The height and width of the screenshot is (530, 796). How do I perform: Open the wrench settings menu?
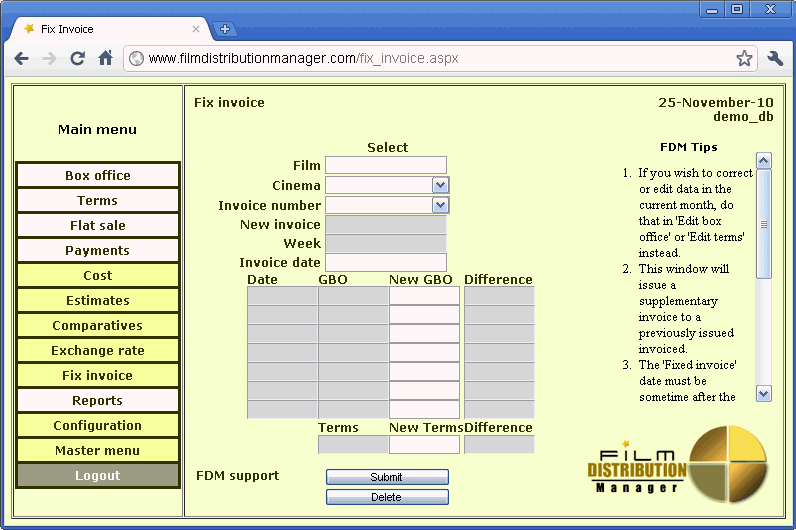coord(775,58)
